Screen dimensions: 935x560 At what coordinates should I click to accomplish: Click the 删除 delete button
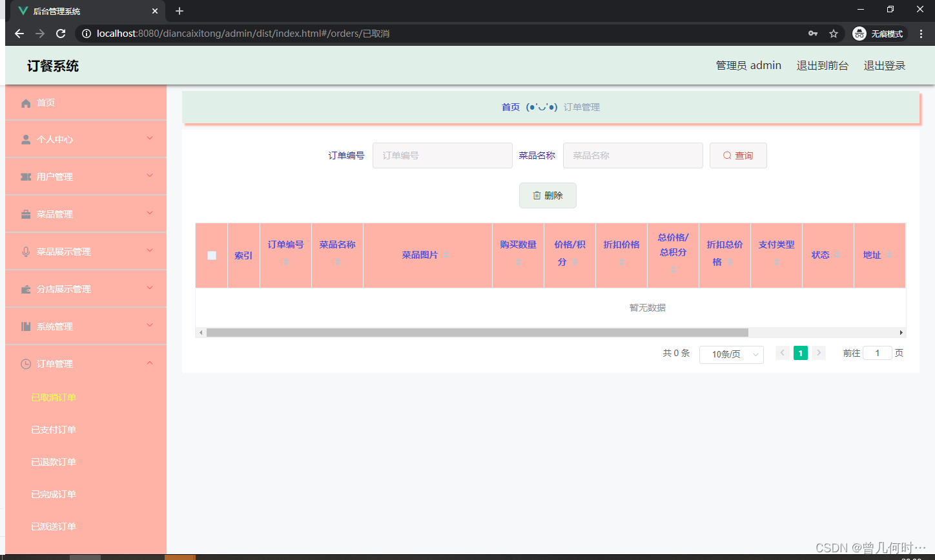548,195
